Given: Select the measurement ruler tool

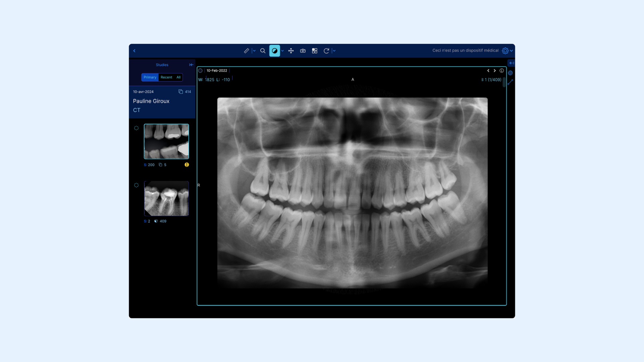Looking at the screenshot, I should [246, 51].
